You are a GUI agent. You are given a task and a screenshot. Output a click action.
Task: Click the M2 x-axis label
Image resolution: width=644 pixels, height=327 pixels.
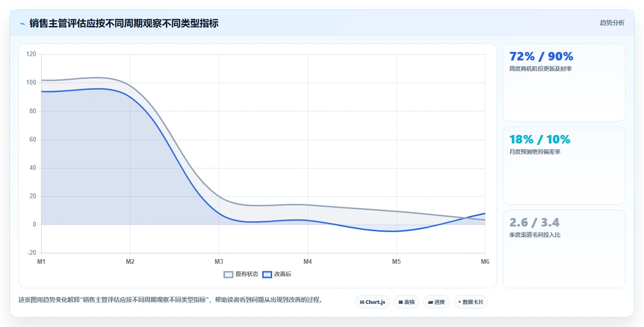click(130, 261)
